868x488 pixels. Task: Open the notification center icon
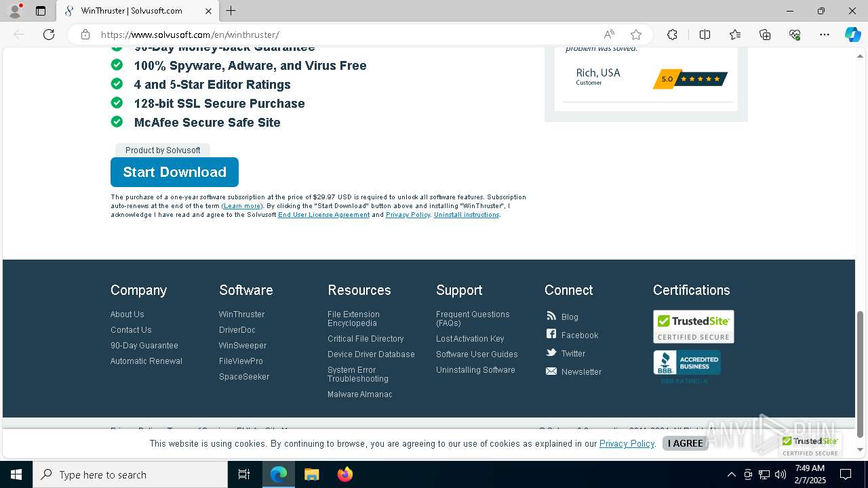click(846, 474)
